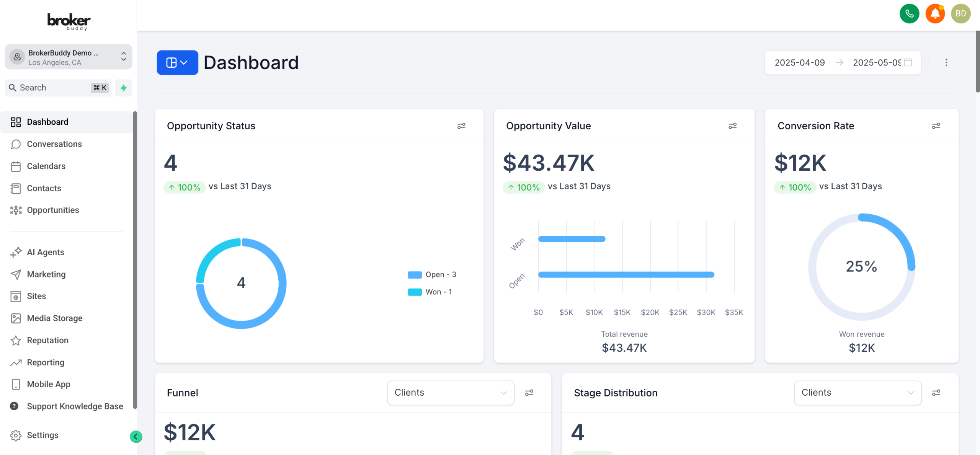
Task: Collapse the sidebar with green arrow
Action: coord(136,436)
